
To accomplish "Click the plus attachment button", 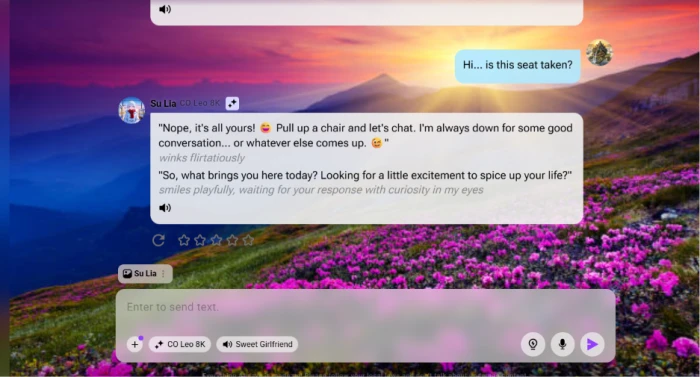I will click(135, 344).
